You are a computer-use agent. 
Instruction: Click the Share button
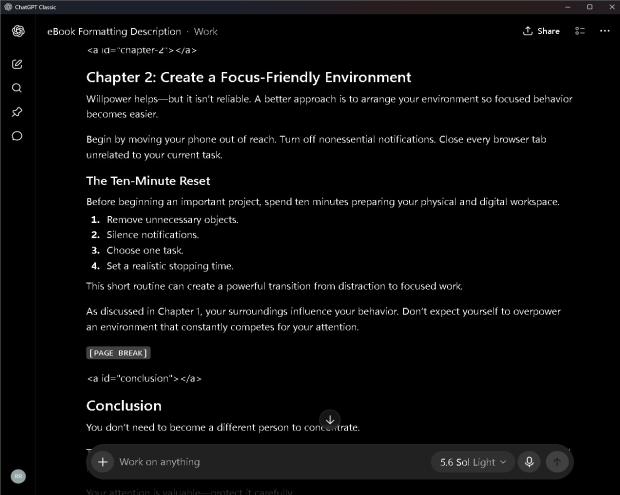coord(541,31)
